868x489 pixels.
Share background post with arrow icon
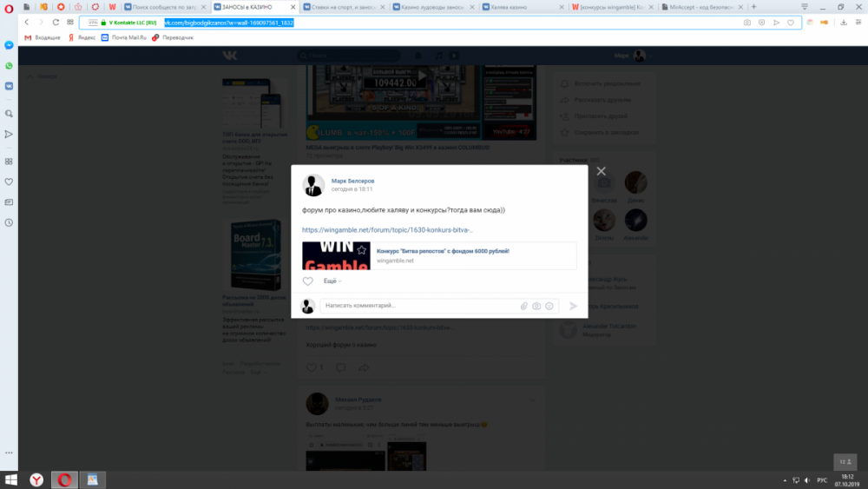tap(364, 367)
